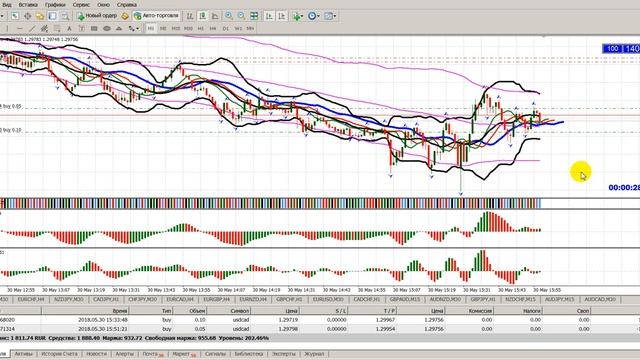Select the M30 timeframe

pos(188,29)
